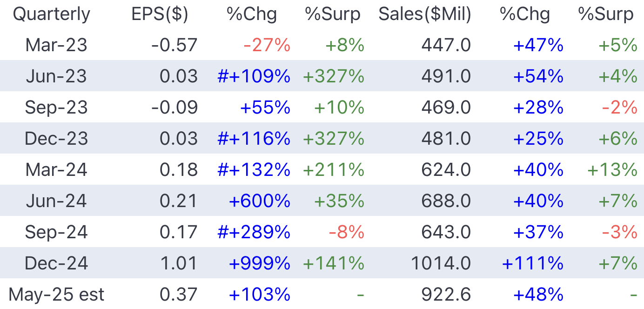
Task: Select the +111% sales change value
Action: click(533, 263)
